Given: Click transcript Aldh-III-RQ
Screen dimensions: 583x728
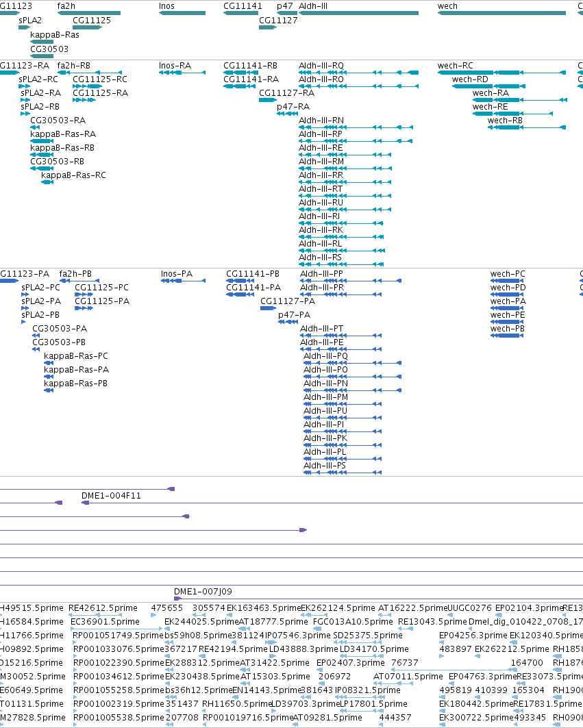Looking at the screenshot, I should pyautogui.click(x=321, y=66).
